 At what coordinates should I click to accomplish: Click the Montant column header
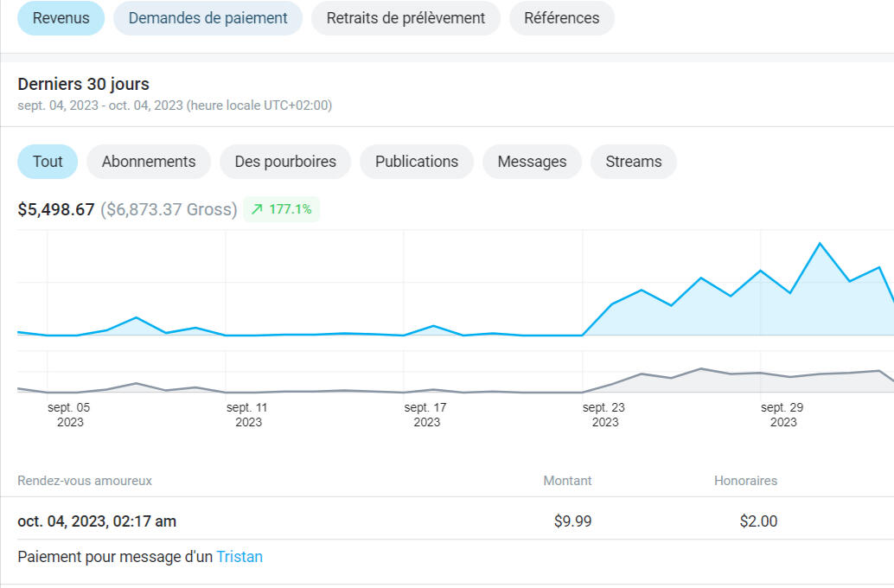[567, 481]
